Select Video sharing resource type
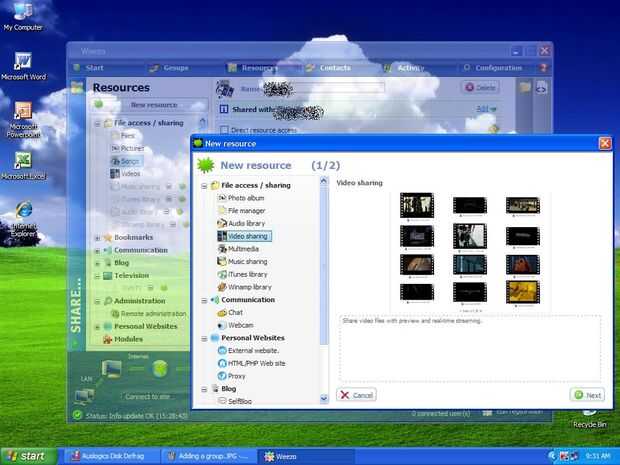Screen dimensions: 620x465 [244, 236]
